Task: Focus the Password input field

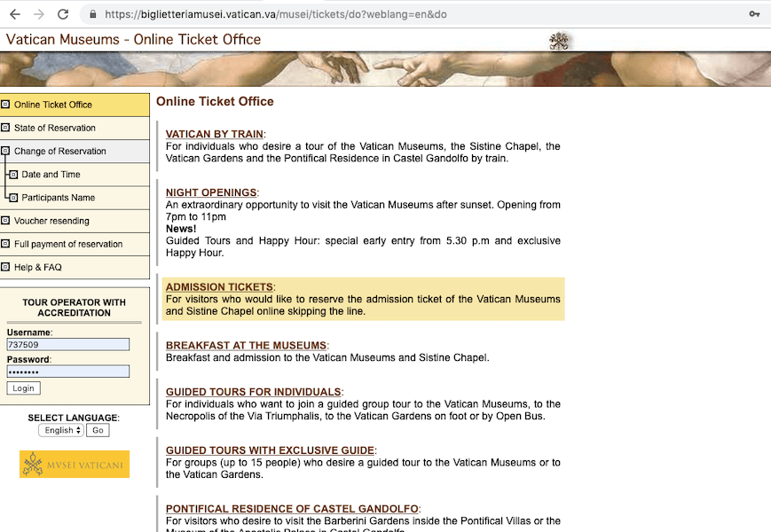Action: (68, 372)
